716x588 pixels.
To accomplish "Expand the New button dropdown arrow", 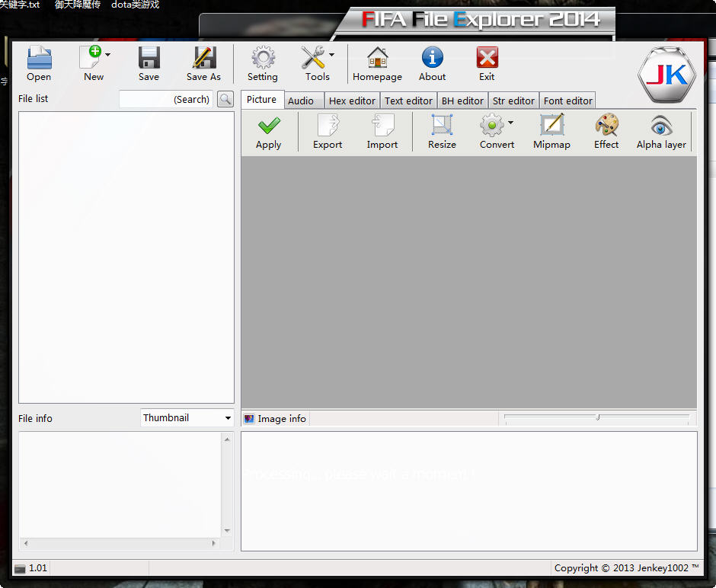I will 108,55.
